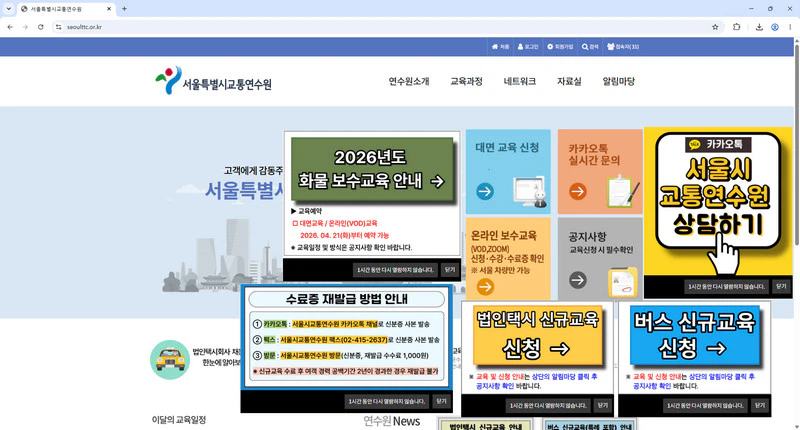Open the tab search dropdown arrow
This screenshot has height=430, width=800.
[9, 9]
